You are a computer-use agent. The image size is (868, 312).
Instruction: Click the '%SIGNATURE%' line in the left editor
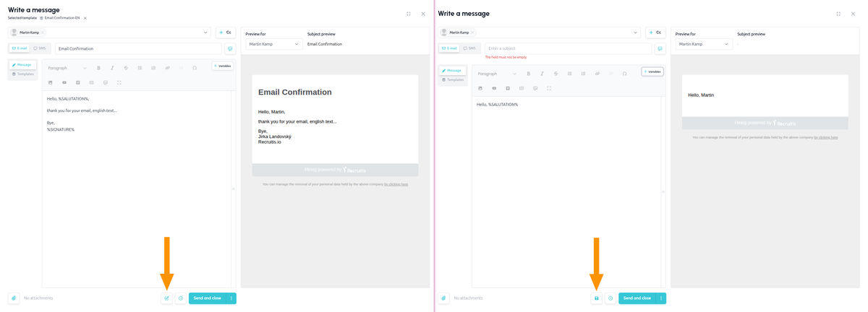pyautogui.click(x=61, y=129)
